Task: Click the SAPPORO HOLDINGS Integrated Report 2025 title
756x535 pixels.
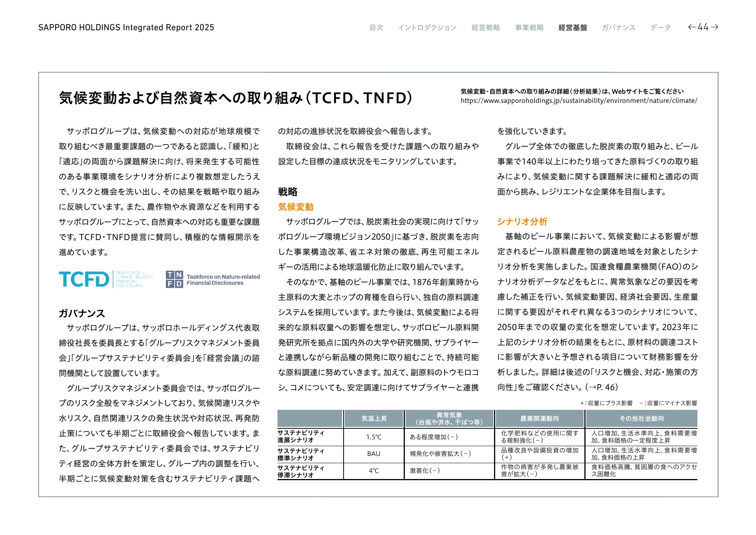Action: point(126,28)
